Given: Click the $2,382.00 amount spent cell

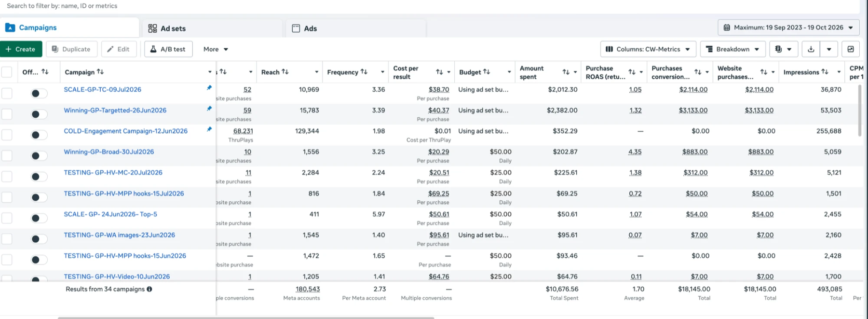Looking at the screenshot, I should [x=562, y=110].
